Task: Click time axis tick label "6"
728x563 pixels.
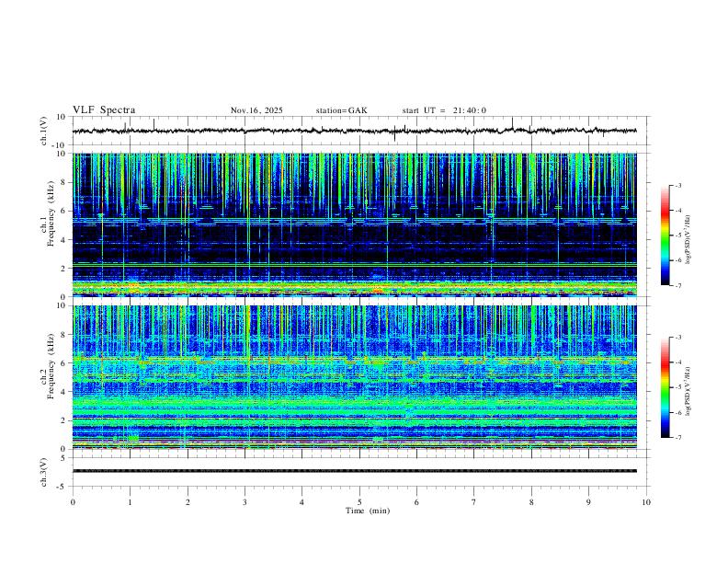Action: 417,502
